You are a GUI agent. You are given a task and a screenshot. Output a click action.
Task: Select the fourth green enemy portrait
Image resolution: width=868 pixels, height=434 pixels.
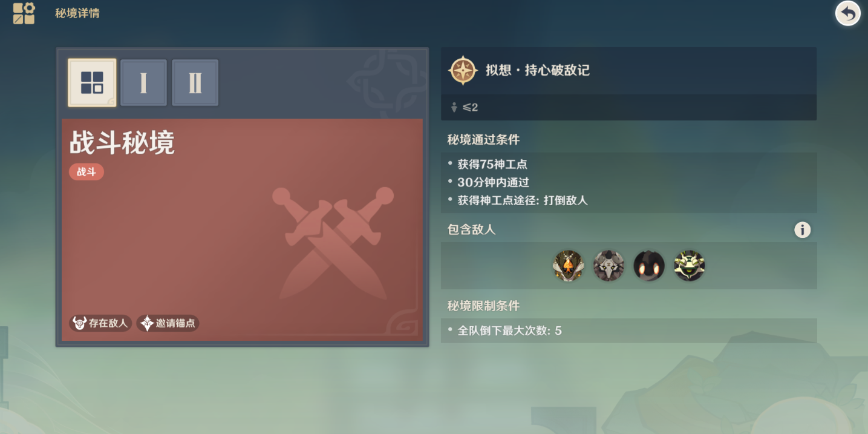pyautogui.click(x=690, y=266)
